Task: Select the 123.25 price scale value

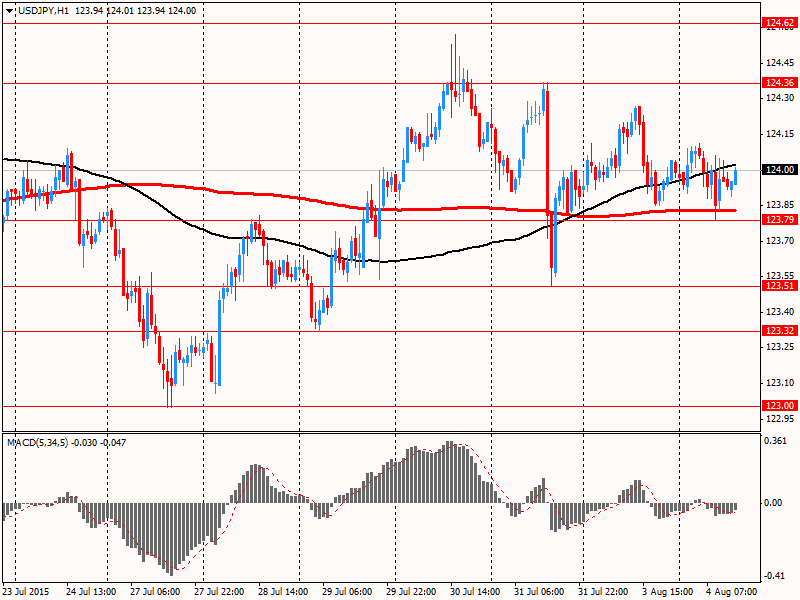Action: 780,347
